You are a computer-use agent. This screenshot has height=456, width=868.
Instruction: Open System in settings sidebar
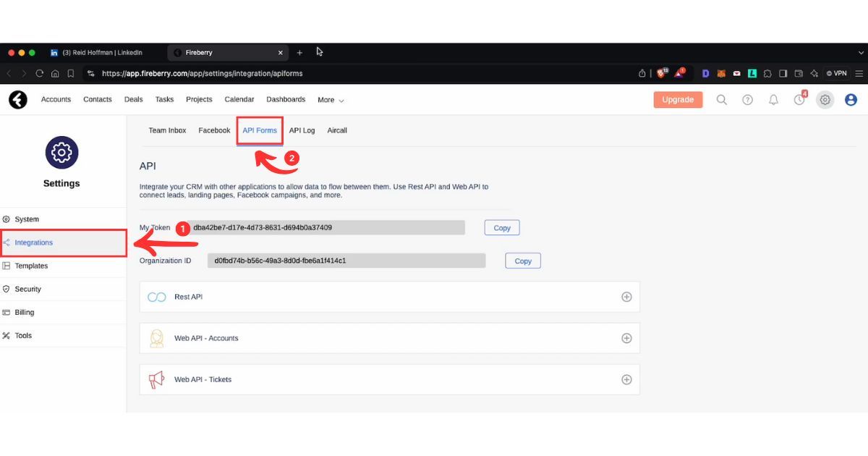(x=63, y=219)
